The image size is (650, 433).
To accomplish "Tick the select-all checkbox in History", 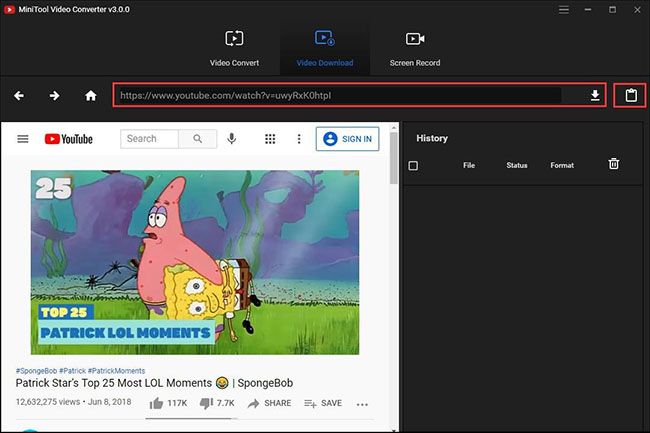I will pos(413,166).
